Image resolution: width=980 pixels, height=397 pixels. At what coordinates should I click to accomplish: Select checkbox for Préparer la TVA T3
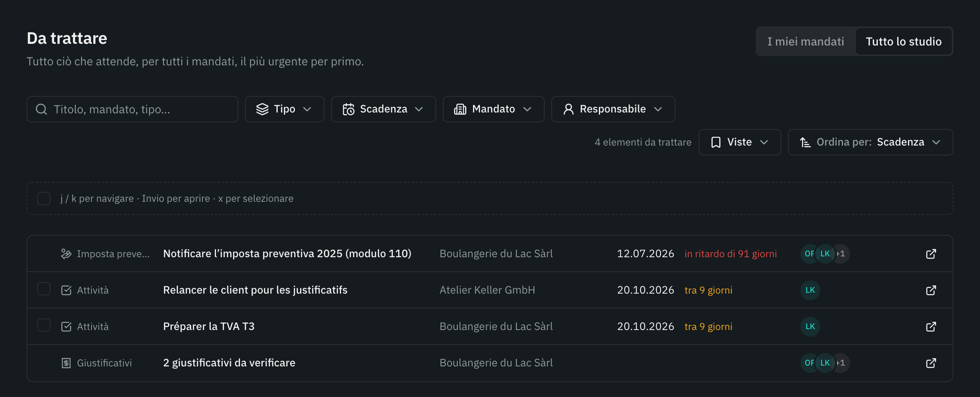[x=44, y=325]
